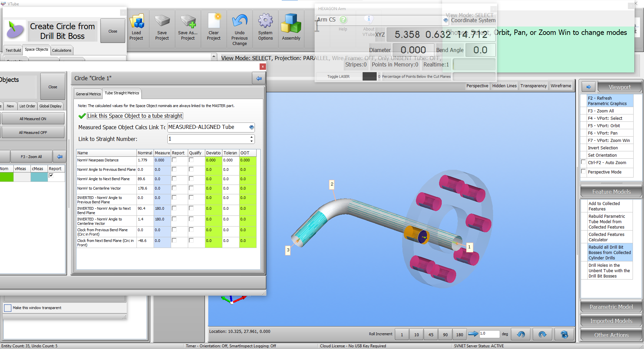Decrease Link to Straight Number spinner

(x=252, y=141)
